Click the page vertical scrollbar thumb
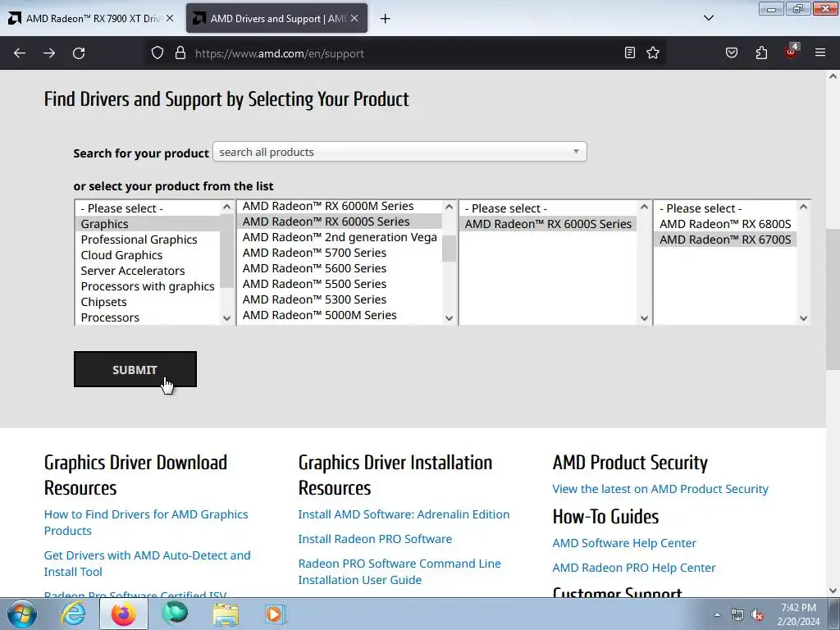The image size is (840, 630). pos(833,299)
